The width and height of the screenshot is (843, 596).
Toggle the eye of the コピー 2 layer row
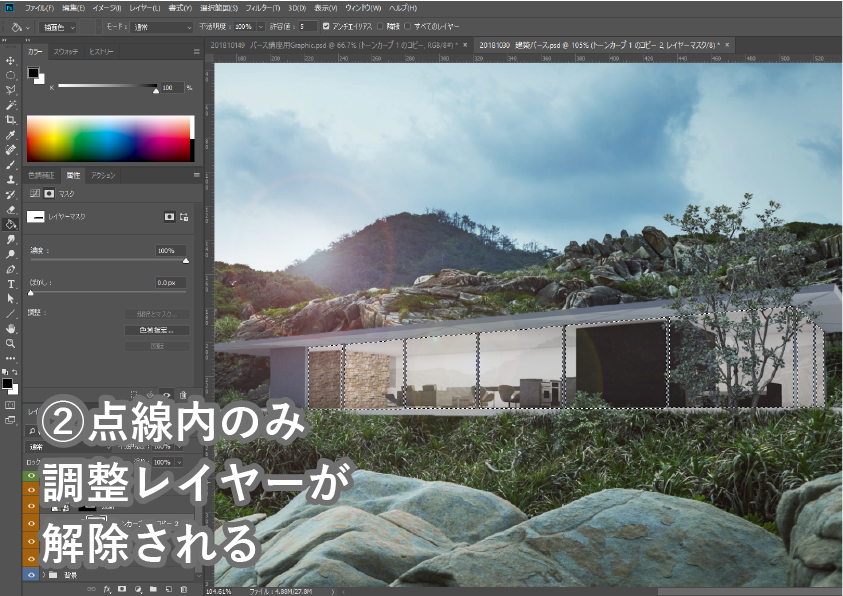31,523
